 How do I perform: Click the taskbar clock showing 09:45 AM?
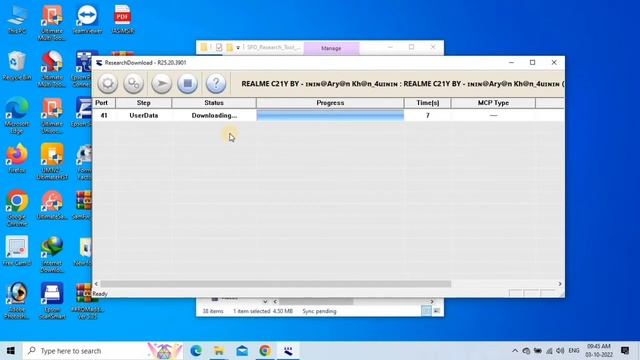[599, 351]
